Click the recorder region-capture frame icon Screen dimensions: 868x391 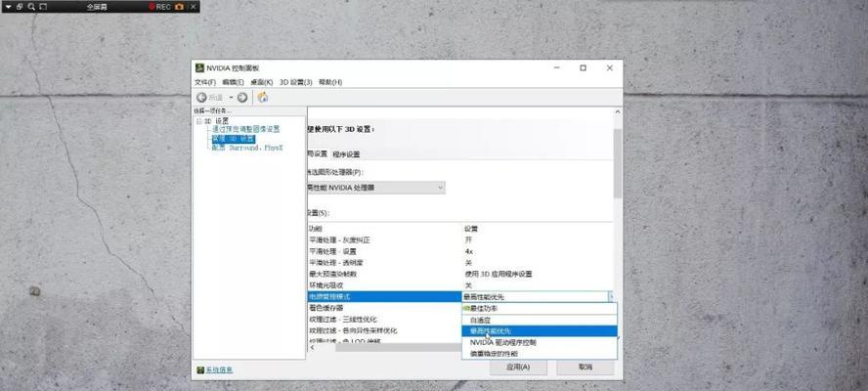pyautogui.click(x=43, y=7)
